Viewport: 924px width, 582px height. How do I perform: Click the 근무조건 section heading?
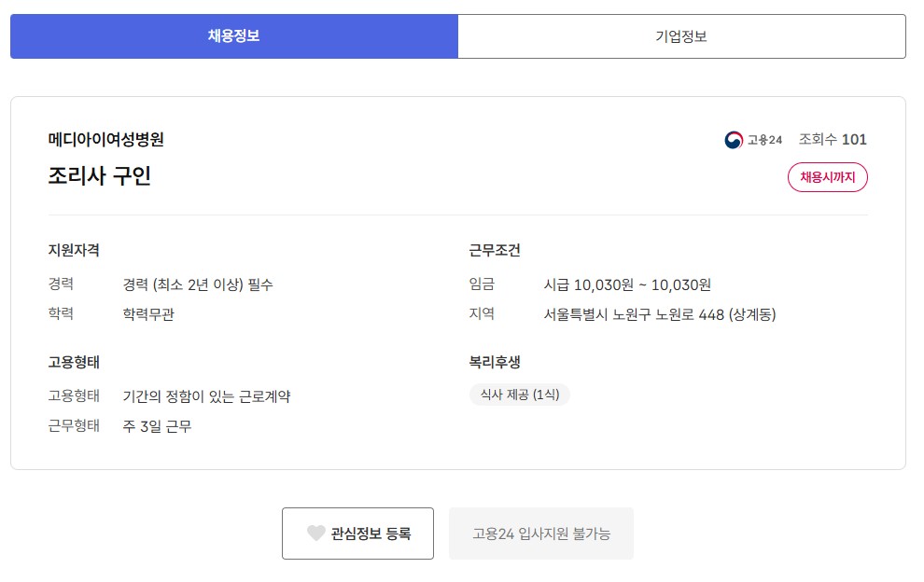[495, 250]
